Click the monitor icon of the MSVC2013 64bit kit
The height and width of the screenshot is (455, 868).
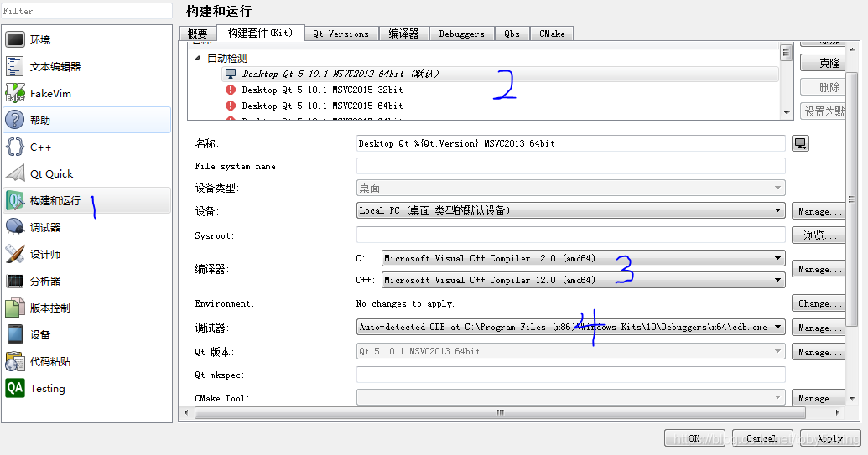tap(231, 74)
